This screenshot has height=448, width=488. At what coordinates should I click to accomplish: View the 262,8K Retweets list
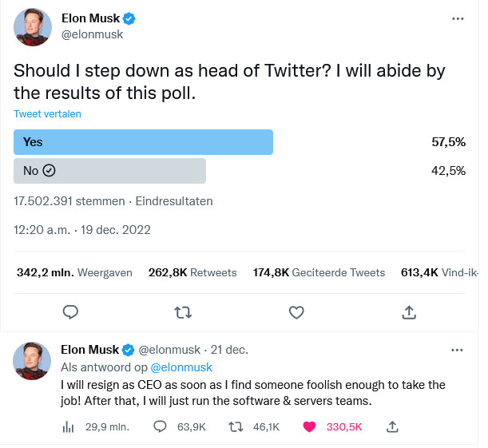coord(192,272)
